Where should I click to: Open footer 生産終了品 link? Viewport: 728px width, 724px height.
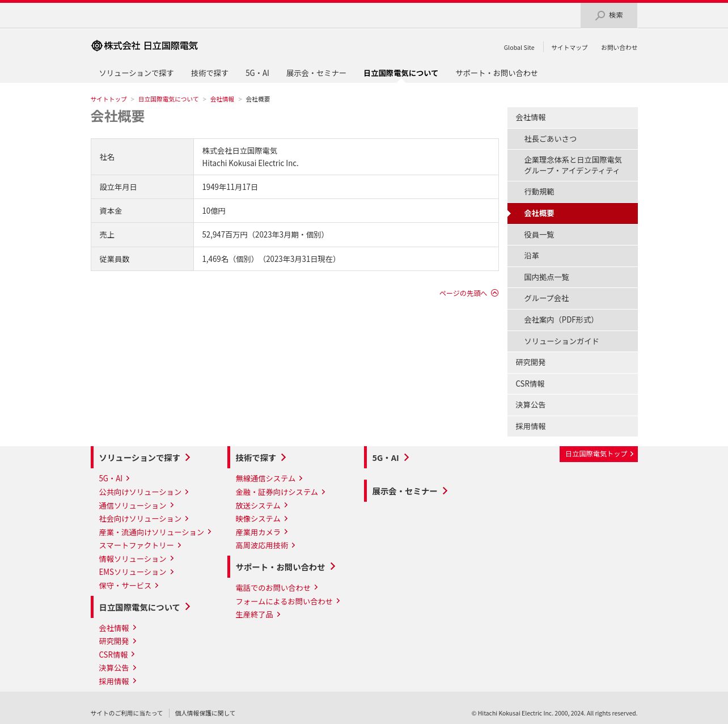click(x=258, y=615)
